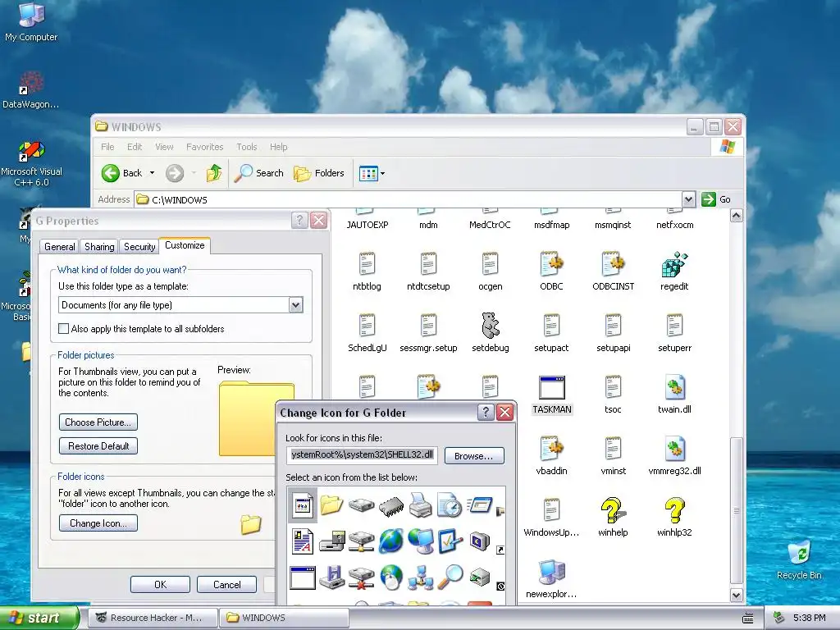Viewport: 840px width, 630px height.
Task: Open the Tools menu
Action: pos(246,147)
